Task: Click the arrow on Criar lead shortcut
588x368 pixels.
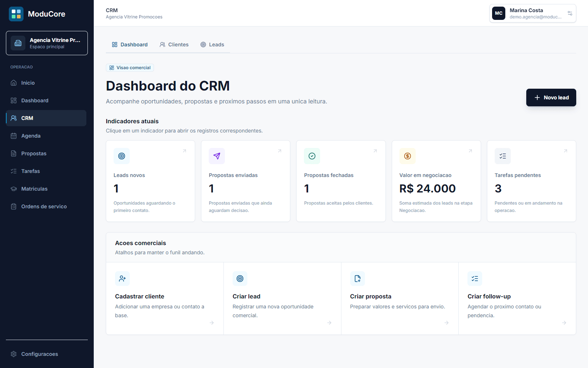Action: click(329, 323)
